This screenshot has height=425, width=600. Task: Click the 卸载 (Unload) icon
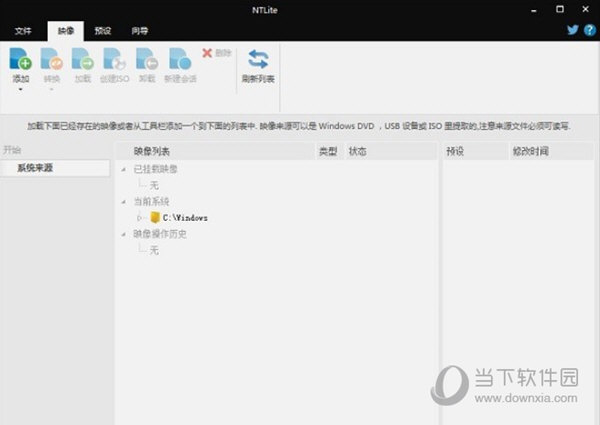[147, 59]
